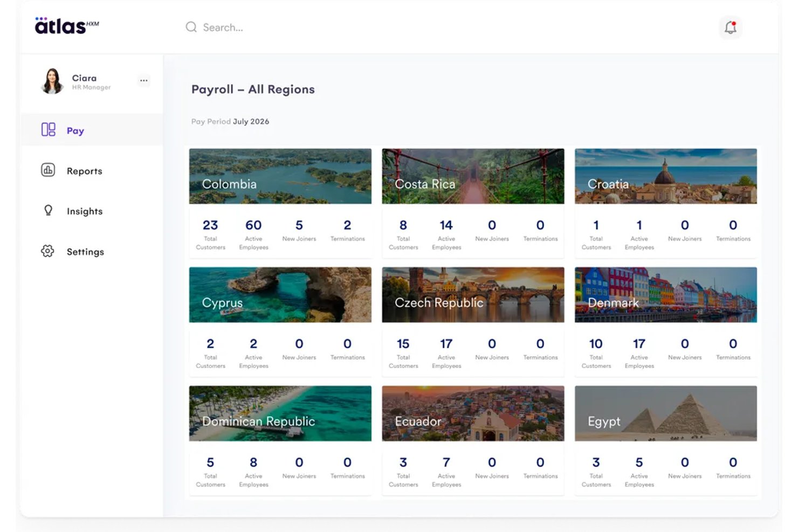
Task: Click Colombia's 60 Active Employees value
Action: [253, 225]
